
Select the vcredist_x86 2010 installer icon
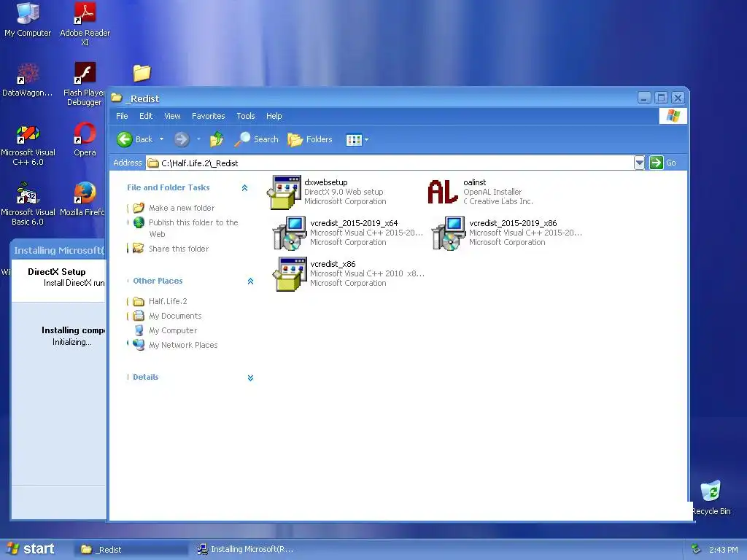290,274
